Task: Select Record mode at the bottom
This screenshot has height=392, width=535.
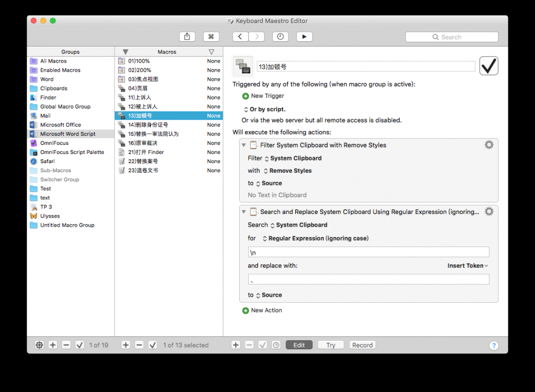Action: click(x=362, y=345)
